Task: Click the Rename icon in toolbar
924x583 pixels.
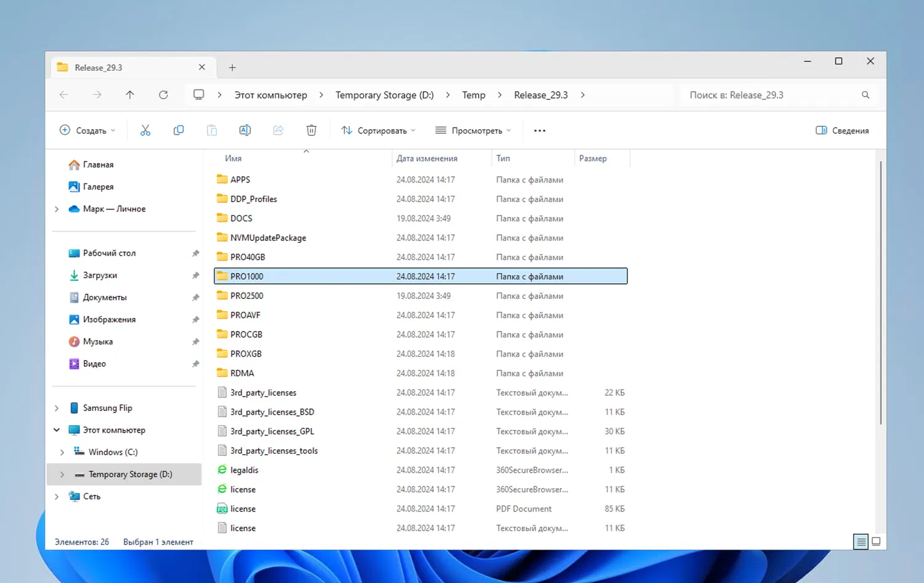Action: pyautogui.click(x=245, y=130)
